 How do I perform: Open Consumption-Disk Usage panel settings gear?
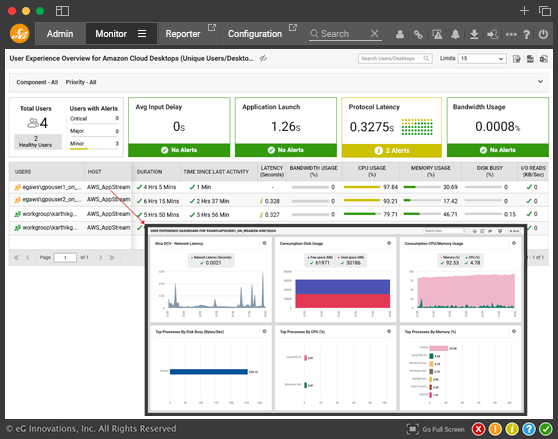point(389,243)
